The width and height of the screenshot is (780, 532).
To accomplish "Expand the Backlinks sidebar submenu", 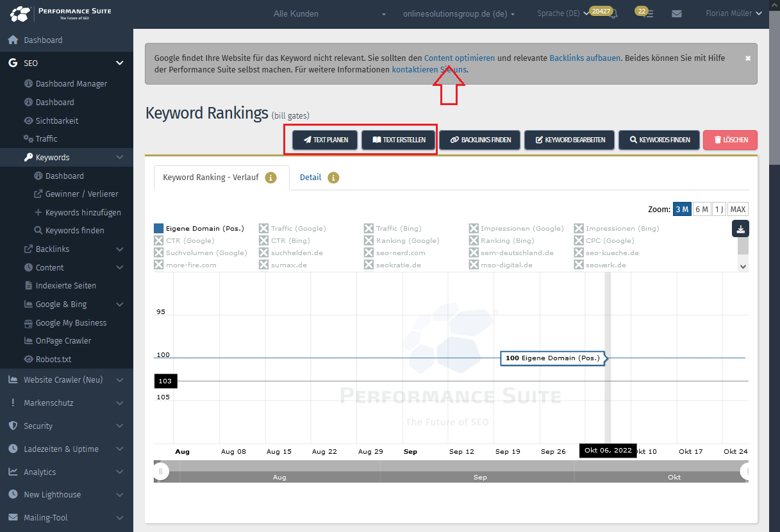I will pyautogui.click(x=119, y=249).
